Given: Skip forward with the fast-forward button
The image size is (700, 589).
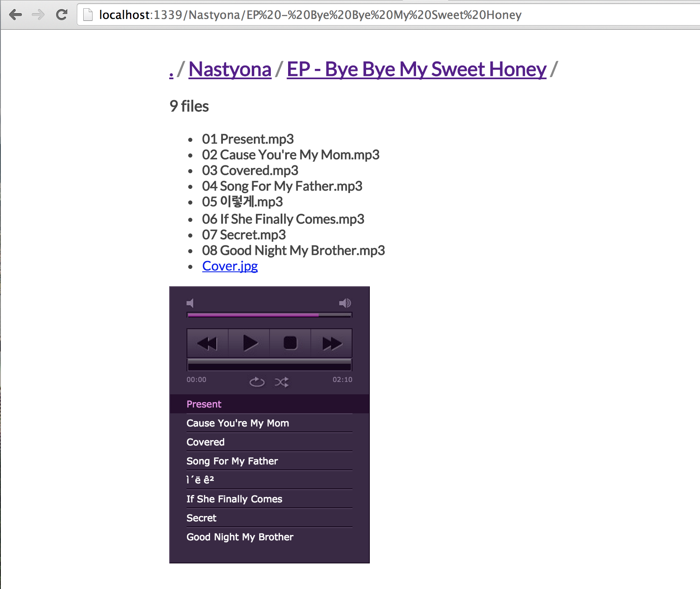Looking at the screenshot, I should coord(331,343).
